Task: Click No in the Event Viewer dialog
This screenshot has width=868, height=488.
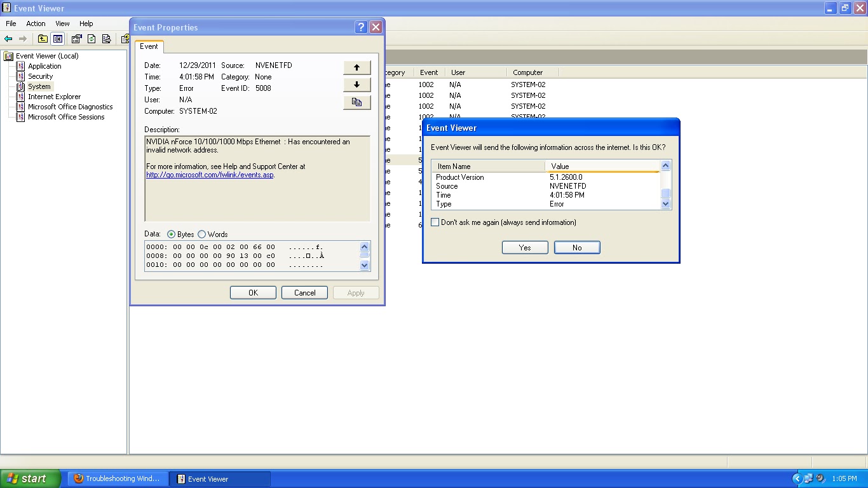Action: point(577,248)
